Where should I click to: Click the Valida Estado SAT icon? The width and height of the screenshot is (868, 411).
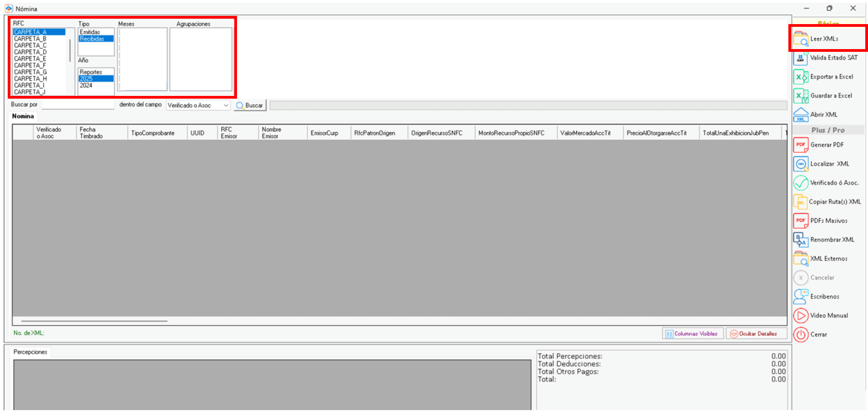click(801, 58)
